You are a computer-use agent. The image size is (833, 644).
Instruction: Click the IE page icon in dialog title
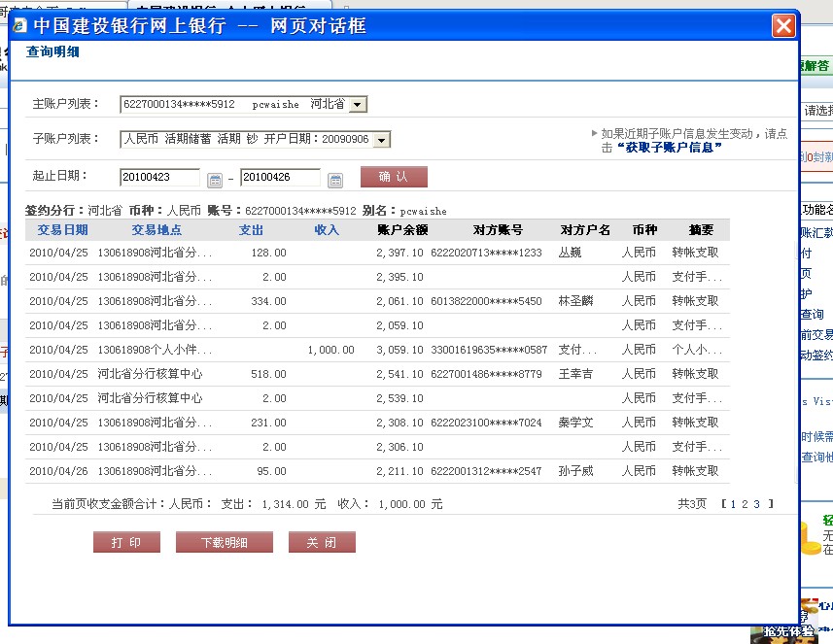19,25
